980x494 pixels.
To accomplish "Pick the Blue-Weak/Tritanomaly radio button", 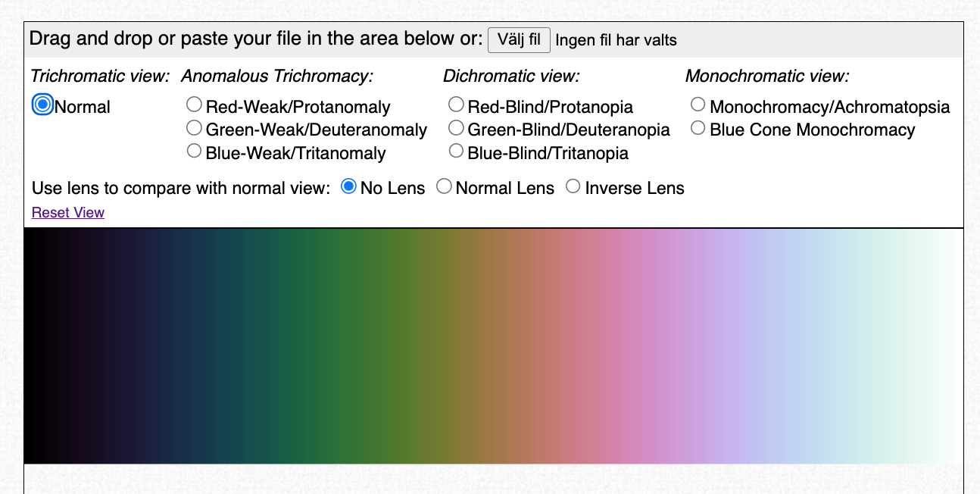I will pos(195,151).
